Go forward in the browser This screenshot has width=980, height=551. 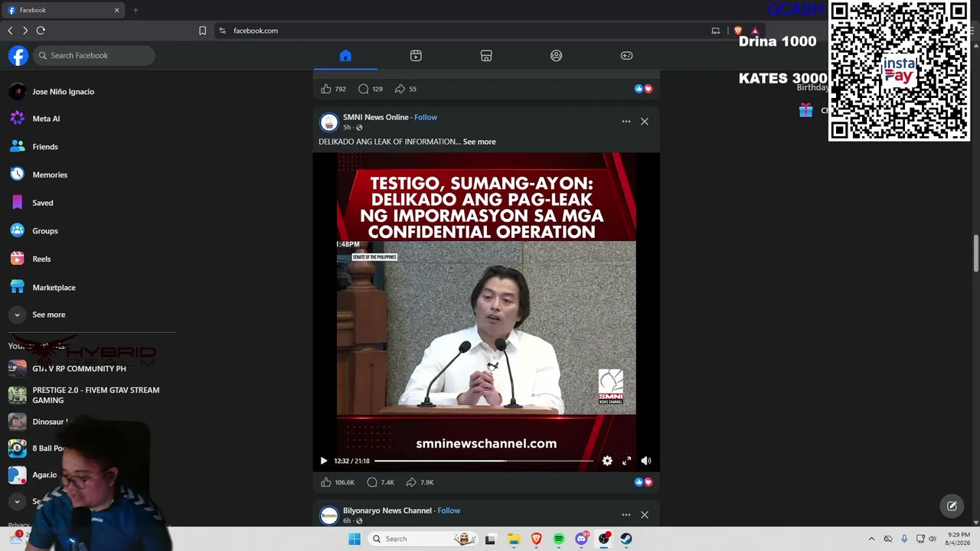click(25, 31)
